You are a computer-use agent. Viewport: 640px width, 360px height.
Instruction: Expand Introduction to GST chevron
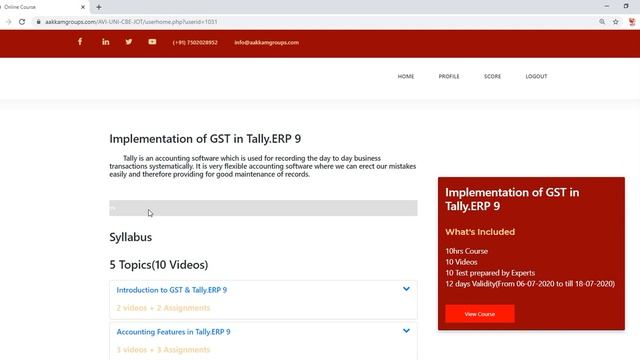click(406, 289)
